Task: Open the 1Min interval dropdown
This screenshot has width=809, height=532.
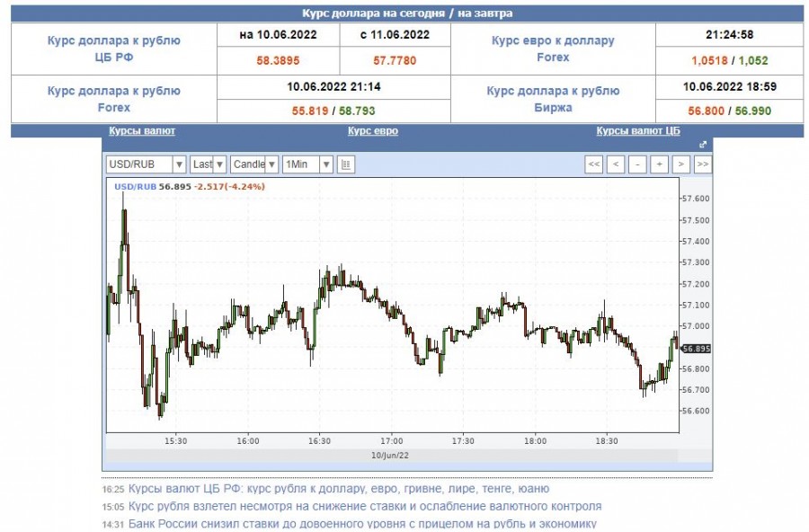Action: (x=307, y=164)
